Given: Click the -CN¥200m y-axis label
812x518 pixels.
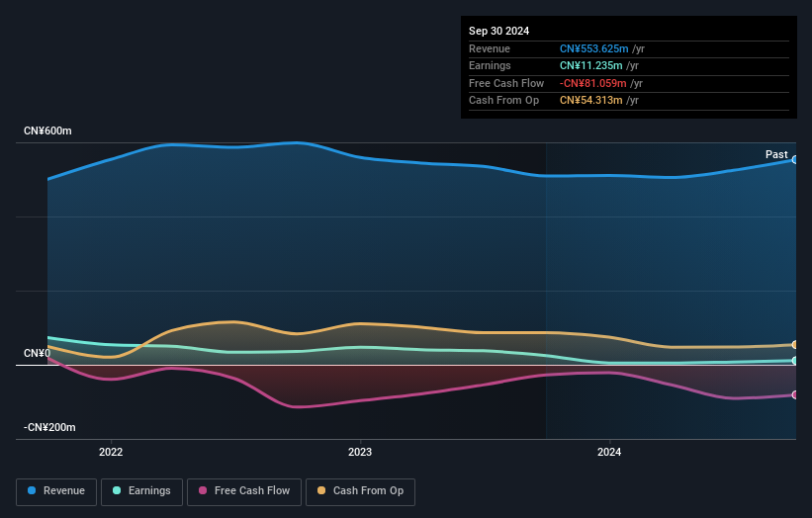Looking at the screenshot, I should pyautogui.click(x=49, y=427).
